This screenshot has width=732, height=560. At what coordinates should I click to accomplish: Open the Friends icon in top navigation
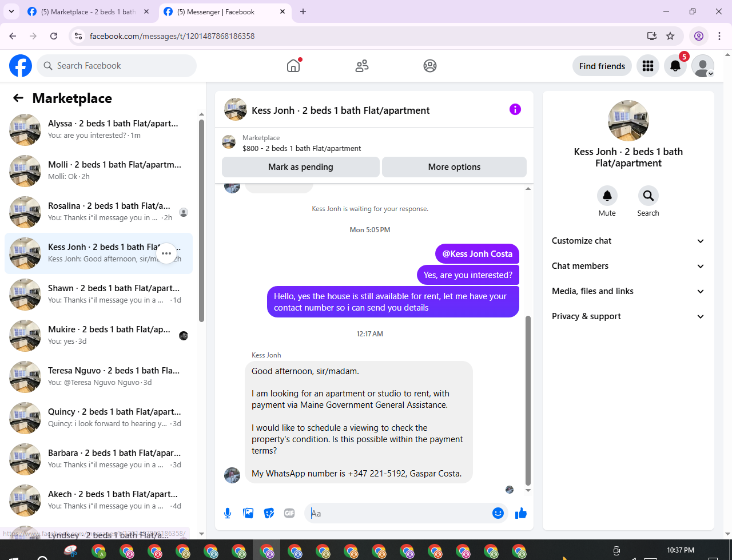coord(362,66)
